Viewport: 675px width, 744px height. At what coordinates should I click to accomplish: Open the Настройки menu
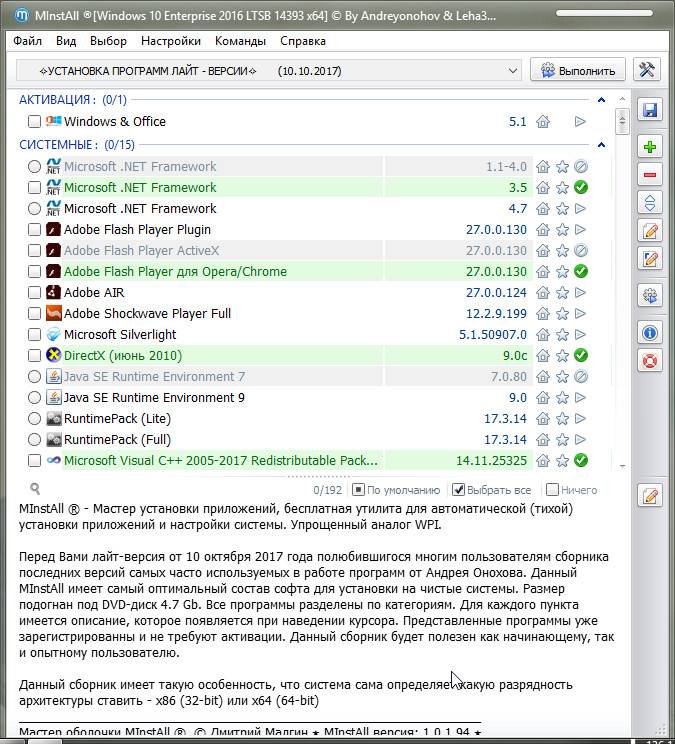pos(171,41)
